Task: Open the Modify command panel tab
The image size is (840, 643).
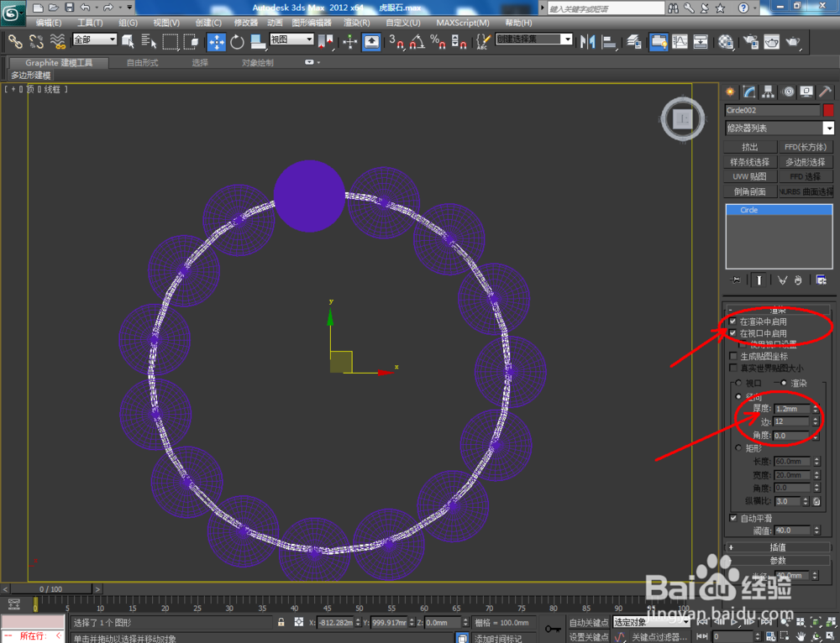Action: coord(749,92)
